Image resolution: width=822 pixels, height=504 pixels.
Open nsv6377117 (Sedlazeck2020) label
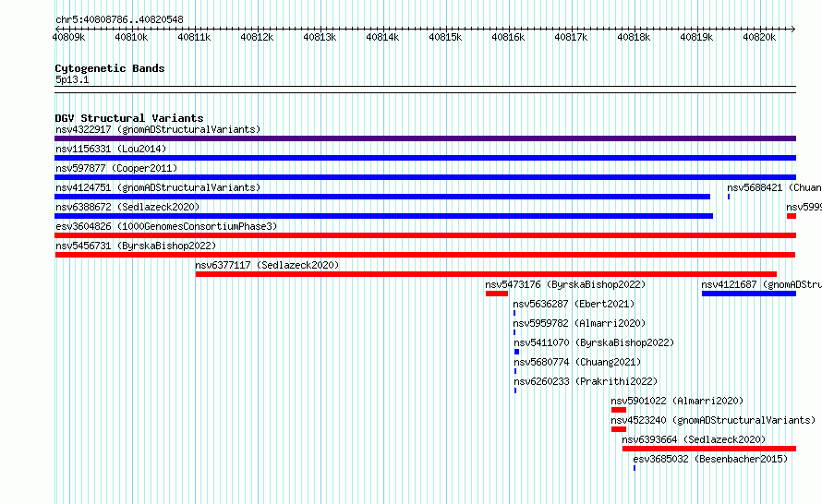tap(267, 265)
